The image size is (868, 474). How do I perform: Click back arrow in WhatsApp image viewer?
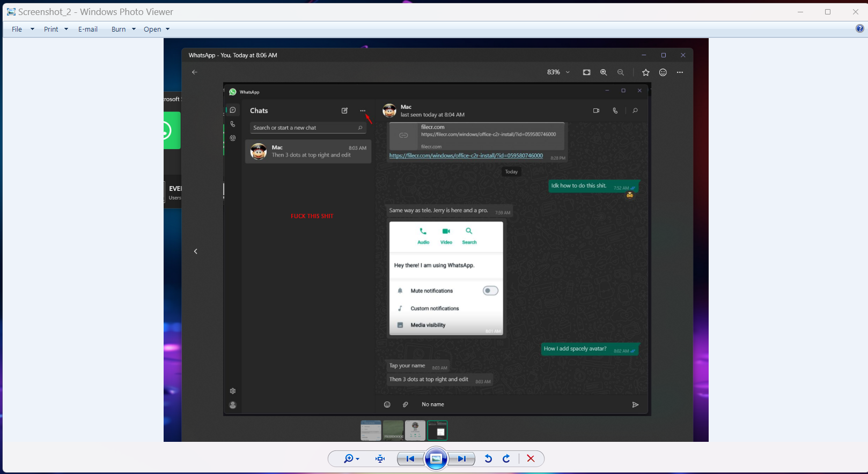(195, 72)
